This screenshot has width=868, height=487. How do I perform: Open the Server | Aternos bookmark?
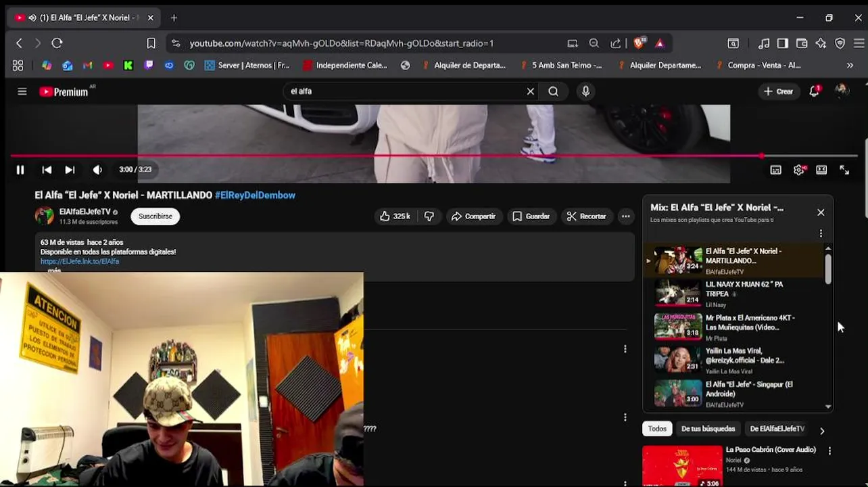(x=247, y=66)
